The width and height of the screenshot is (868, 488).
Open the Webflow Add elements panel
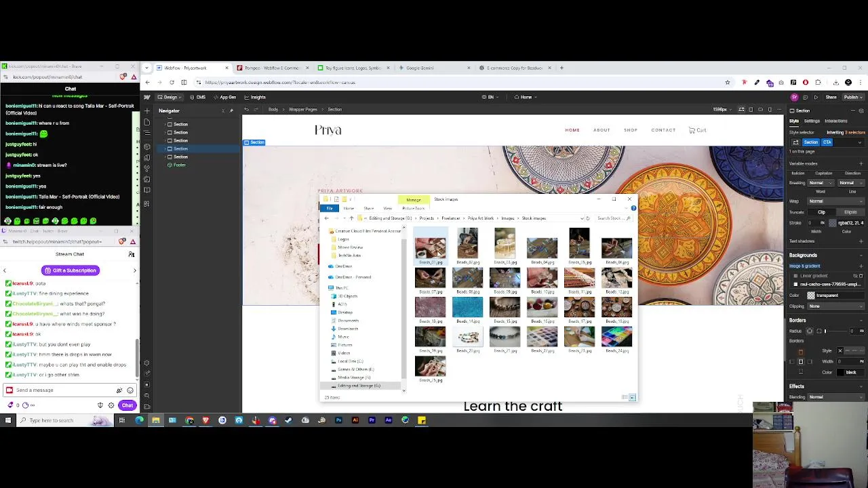click(x=147, y=111)
